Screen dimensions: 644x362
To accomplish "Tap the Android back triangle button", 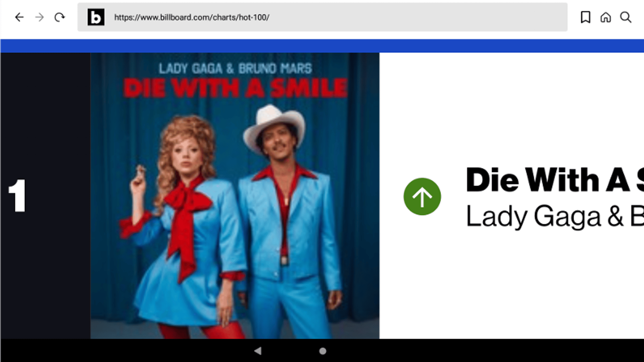I will pyautogui.click(x=258, y=351).
